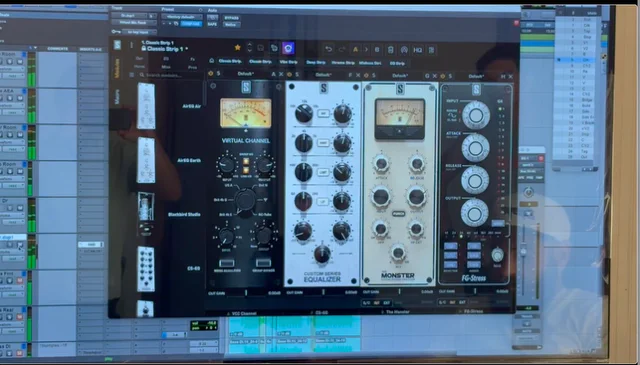Toggle the Noise Reduction button on Virtual Channel
The width and height of the screenshot is (640, 365).
(x=227, y=263)
